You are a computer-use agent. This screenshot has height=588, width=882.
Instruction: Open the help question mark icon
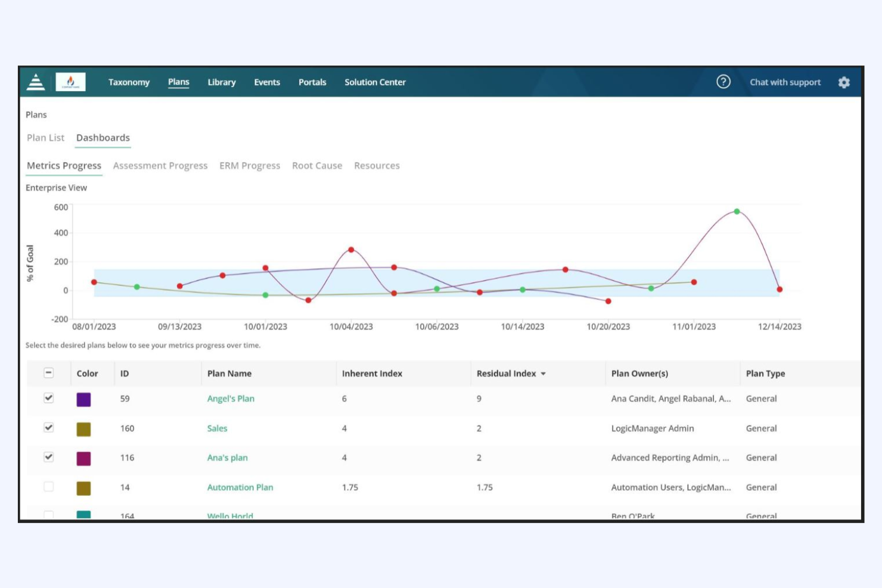click(x=723, y=81)
